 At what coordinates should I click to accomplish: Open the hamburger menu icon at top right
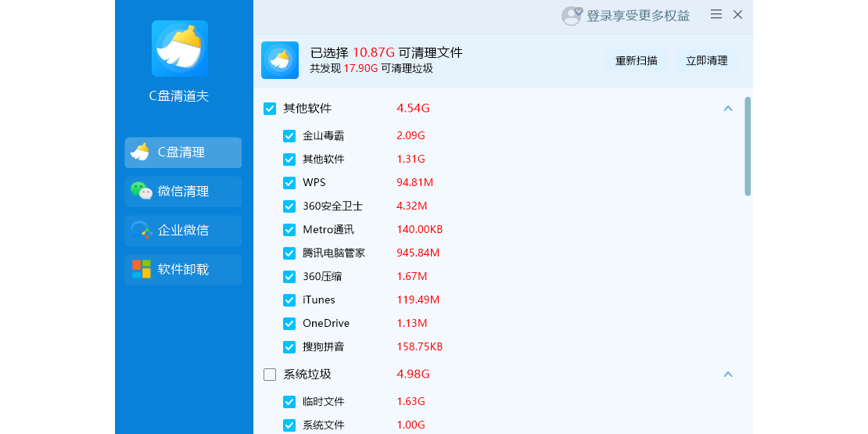click(716, 14)
